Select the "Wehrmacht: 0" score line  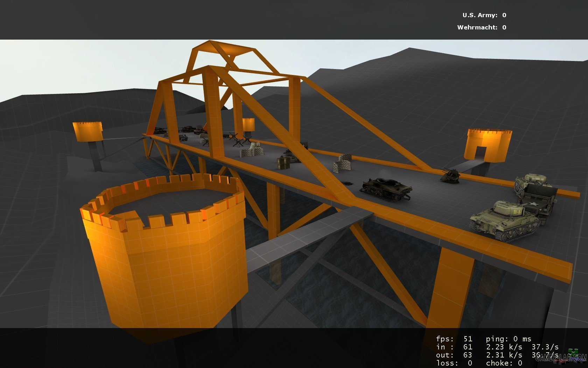482,27
